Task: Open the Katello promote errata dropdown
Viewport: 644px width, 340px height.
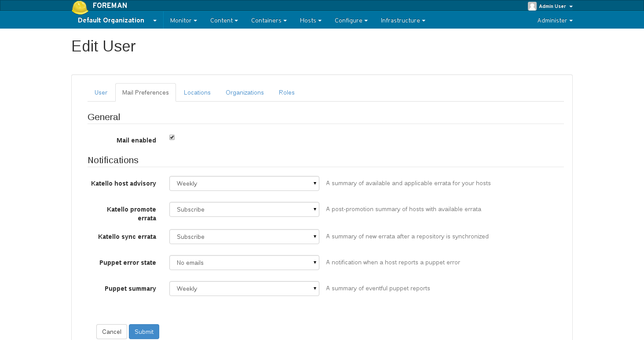Action: pyautogui.click(x=244, y=209)
